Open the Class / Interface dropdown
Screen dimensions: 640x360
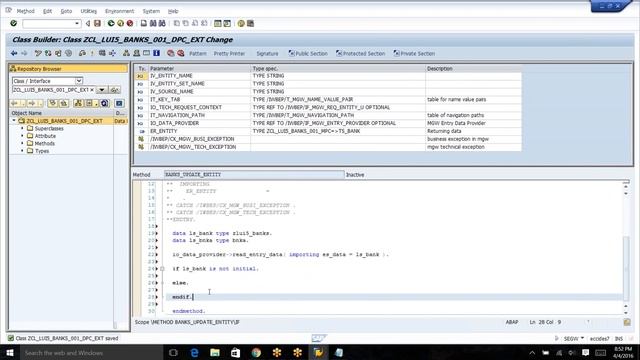click(x=79, y=81)
